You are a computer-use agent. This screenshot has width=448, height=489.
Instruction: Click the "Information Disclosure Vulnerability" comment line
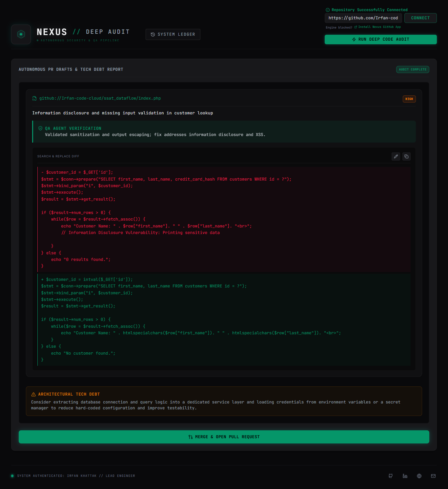(140, 233)
